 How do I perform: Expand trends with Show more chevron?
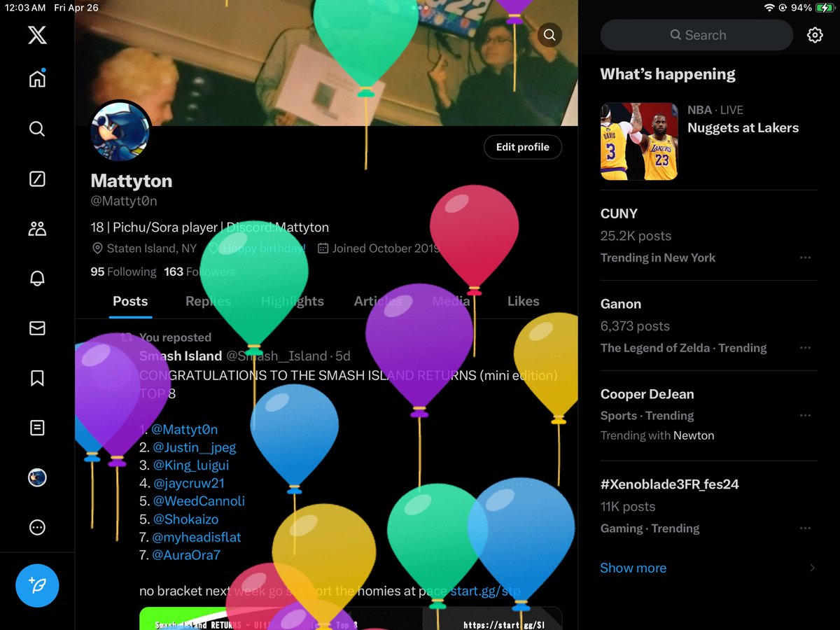click(x=812, y=568)
